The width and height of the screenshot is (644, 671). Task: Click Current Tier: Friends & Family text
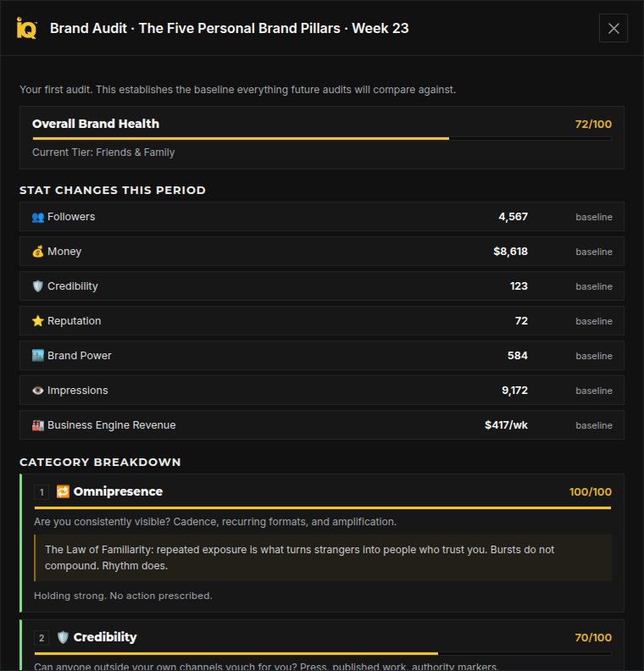click(x=103, y=152)
